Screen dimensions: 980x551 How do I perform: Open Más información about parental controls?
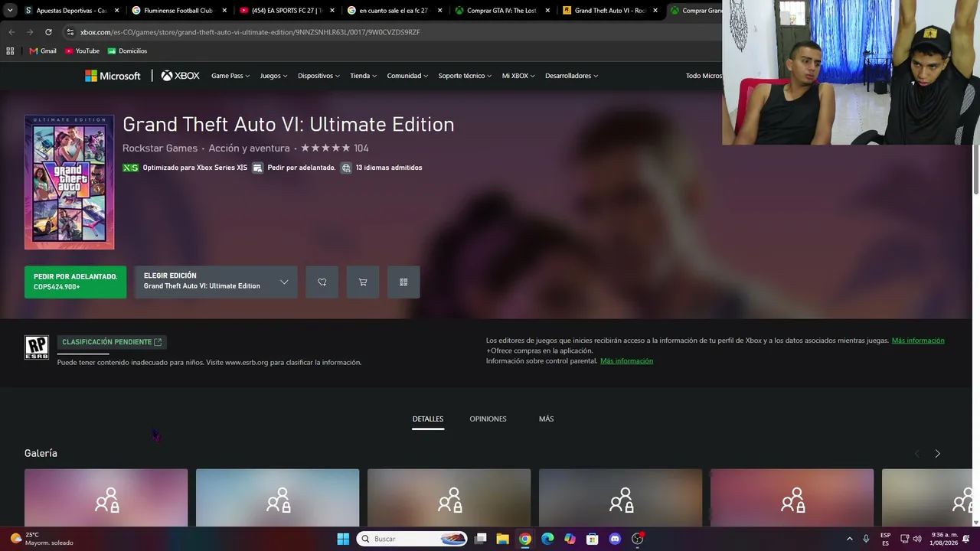(x=626, y=361)
